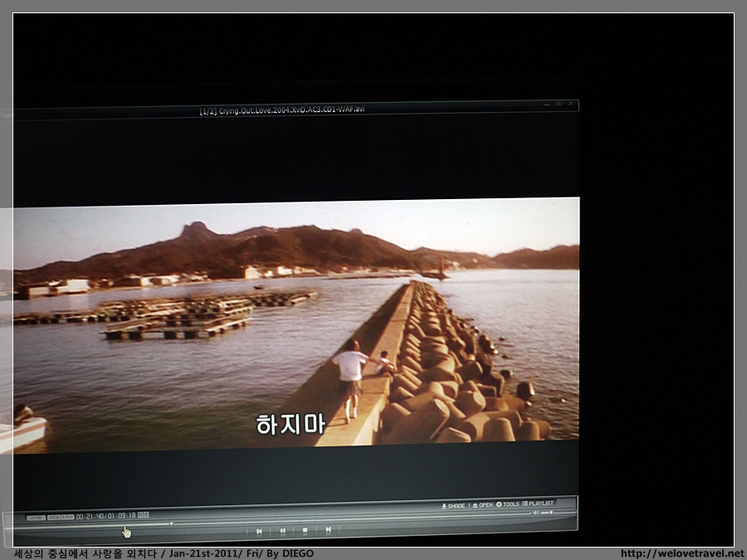The width and height of the screenshot is (747, 560).
Task: Click the elapsed time display 00:21:40
Action: pyautogui.click(x=90, y=516)
